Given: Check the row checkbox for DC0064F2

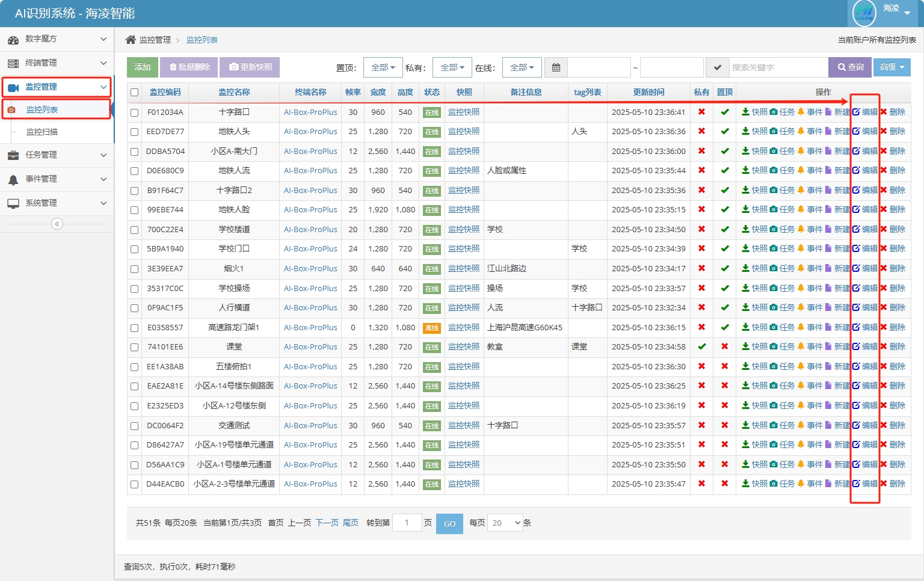Looking at the screenshot, I should (135, 426).
